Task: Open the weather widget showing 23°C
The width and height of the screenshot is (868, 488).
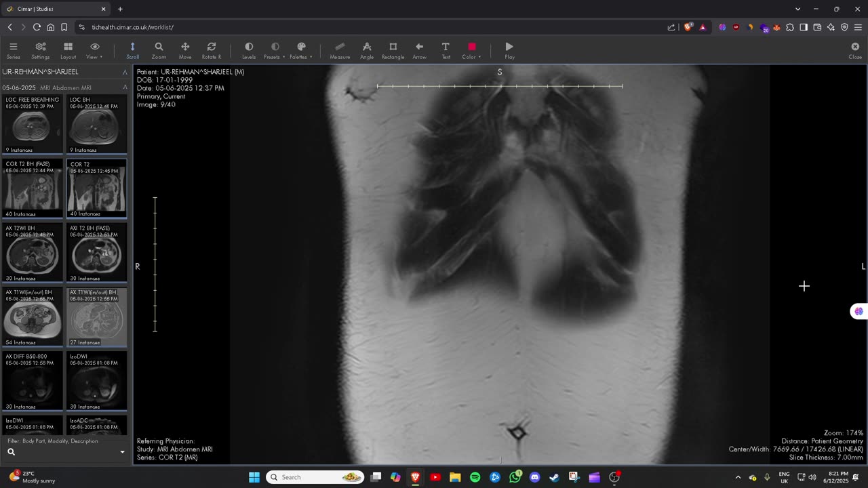Action: pyautogui.click(x=33, y=477)
